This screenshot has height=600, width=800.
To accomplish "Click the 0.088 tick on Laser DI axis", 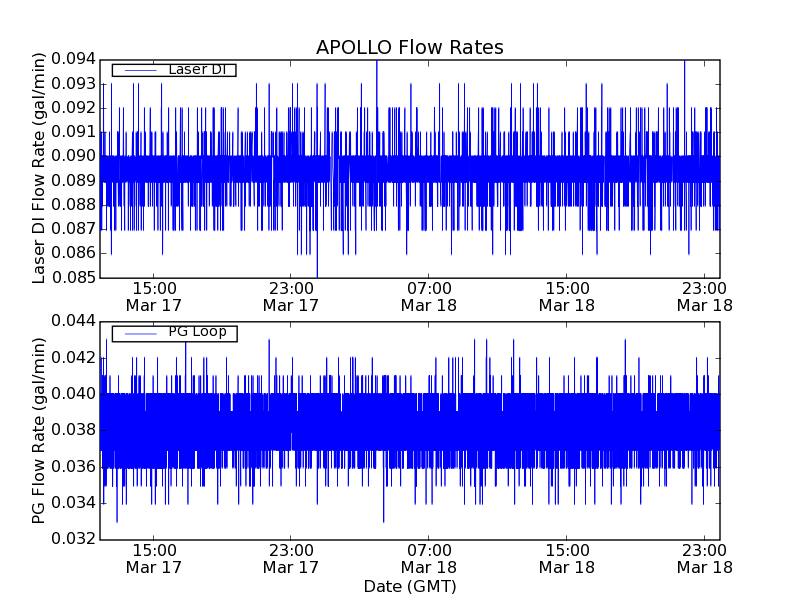I will point(73,205).
